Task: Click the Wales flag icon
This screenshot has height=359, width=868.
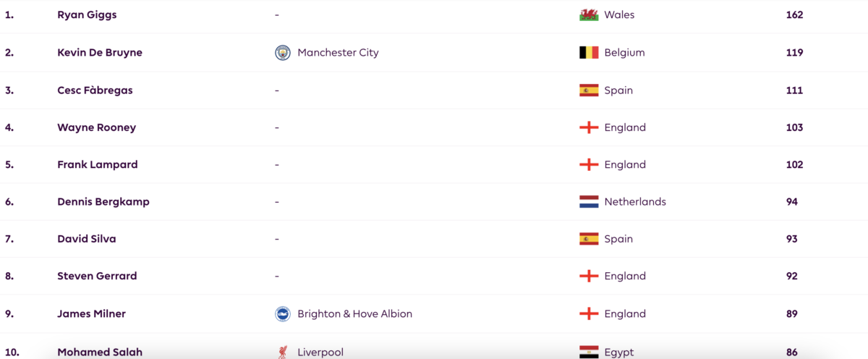Action: (x=589, y=14)
